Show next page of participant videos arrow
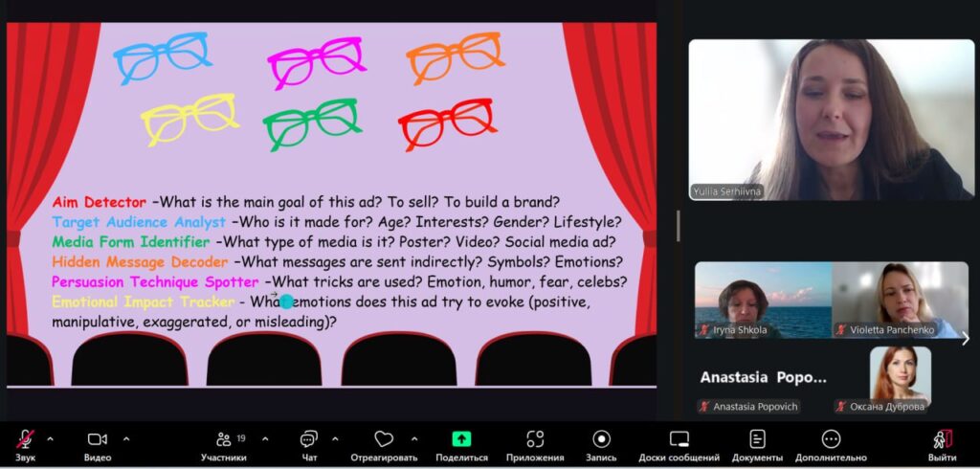This screenshot has height=469, width=980. [965, 338]
